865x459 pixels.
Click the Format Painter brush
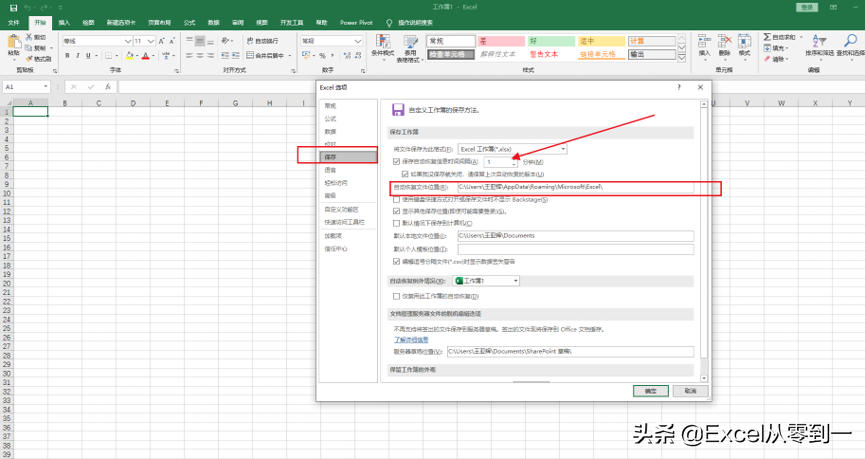click(29, 58)
